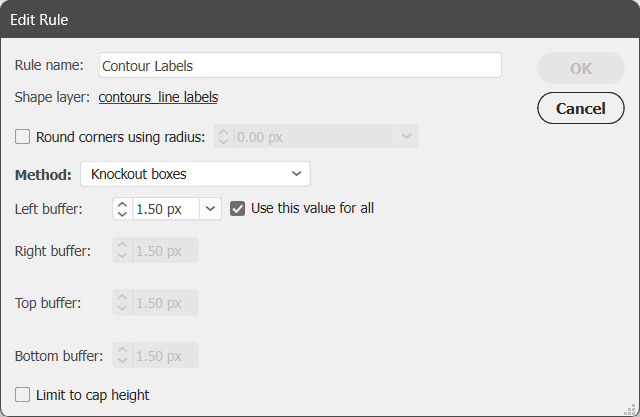Click the Right buffer stepper arrows

pos(122,250)
